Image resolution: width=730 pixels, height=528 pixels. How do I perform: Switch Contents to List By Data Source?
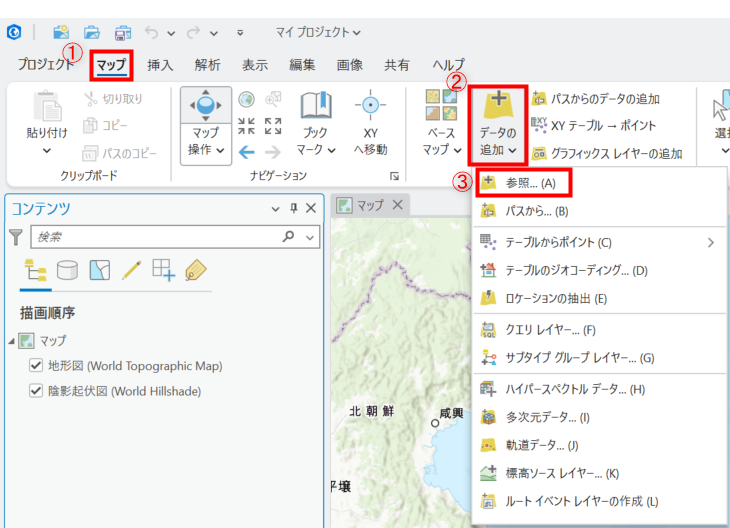[x=68, y=270]
